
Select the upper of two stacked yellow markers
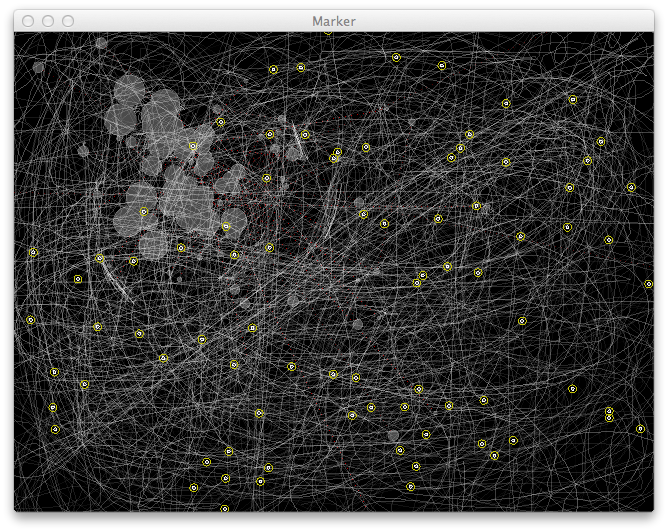click(x=609, y=410)
